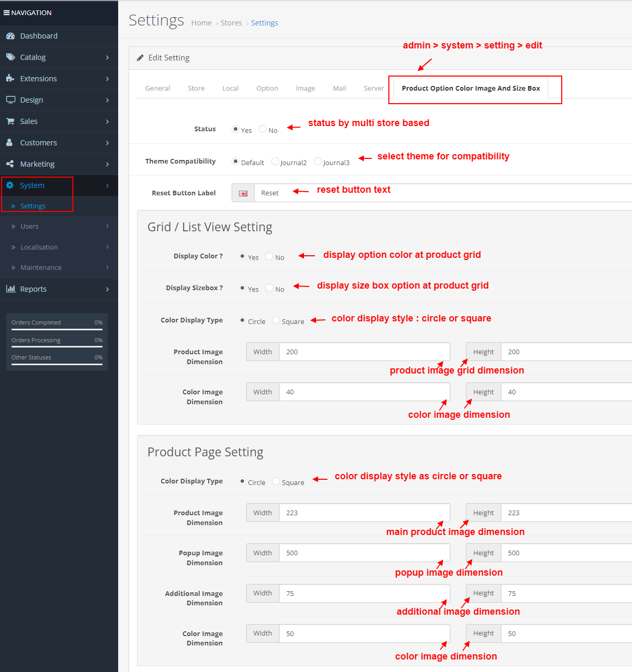This screenshot has width=632, height=672.
Task: Enable Status by selecting Yes
Action: [x=235, y=129]
